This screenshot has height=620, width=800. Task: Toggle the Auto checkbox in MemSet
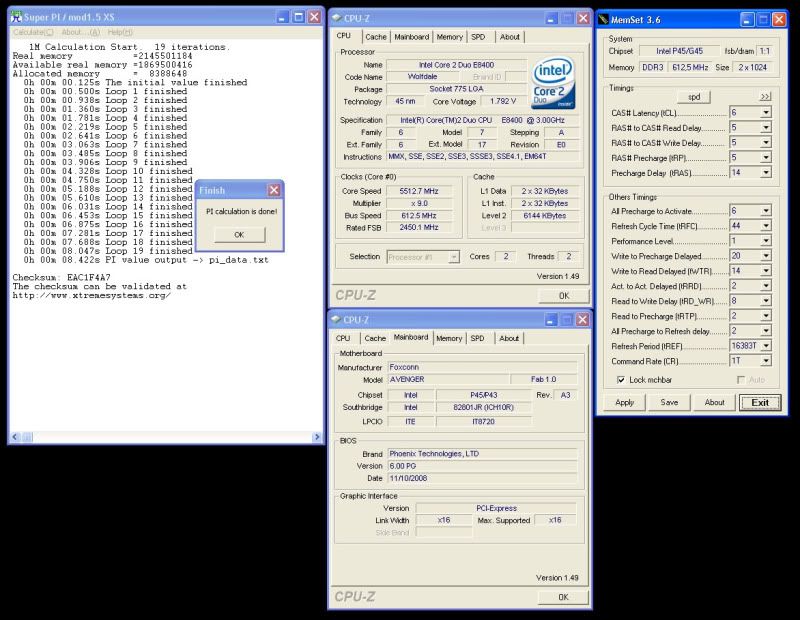coord(741,380)
